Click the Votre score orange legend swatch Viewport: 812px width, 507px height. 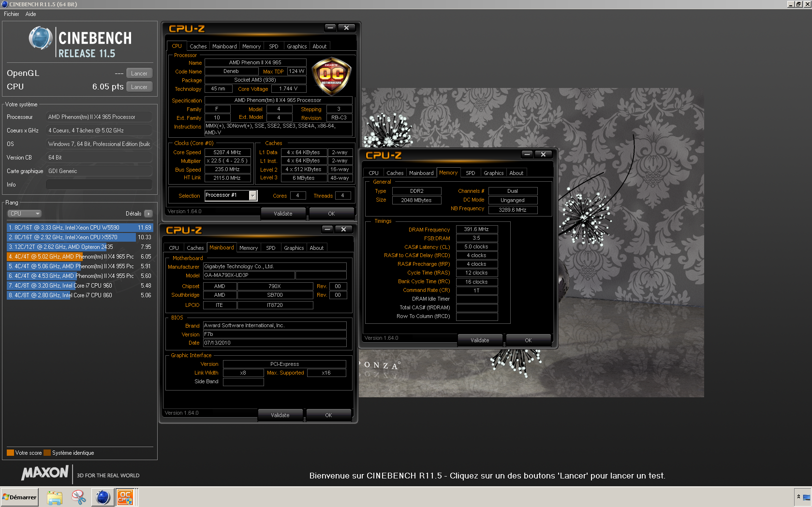(10, 453)
